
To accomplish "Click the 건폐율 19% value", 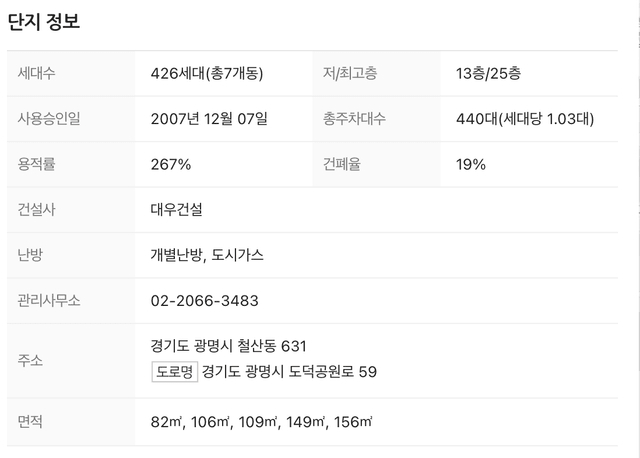I will coord(471,165).
